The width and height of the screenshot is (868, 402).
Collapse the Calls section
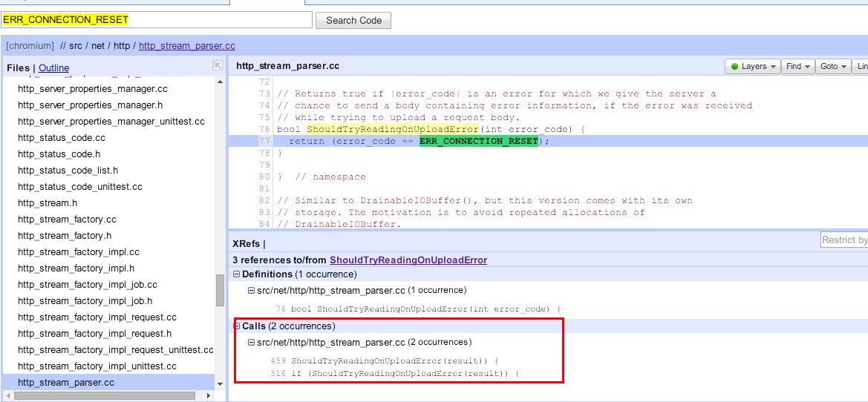point(237,326)
